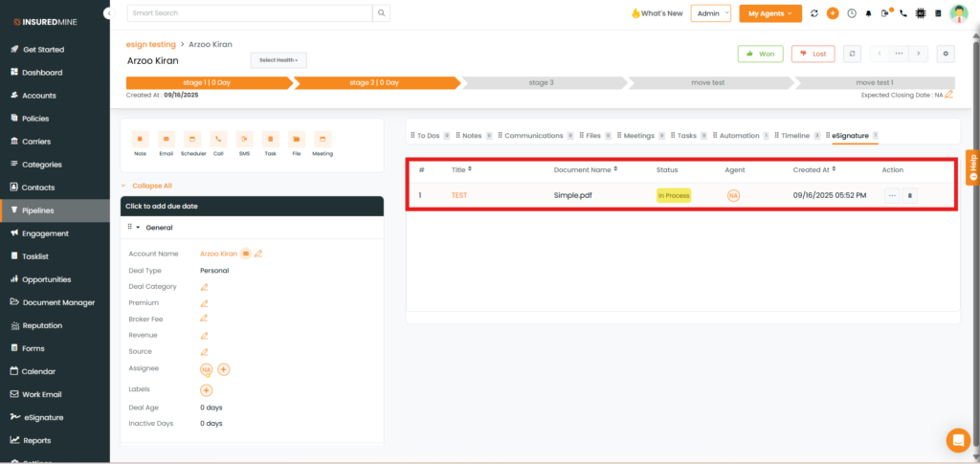This screenshot has width=980, height=464.
Task: Delete the TEST eSignature row
Action: pos(910,195)
